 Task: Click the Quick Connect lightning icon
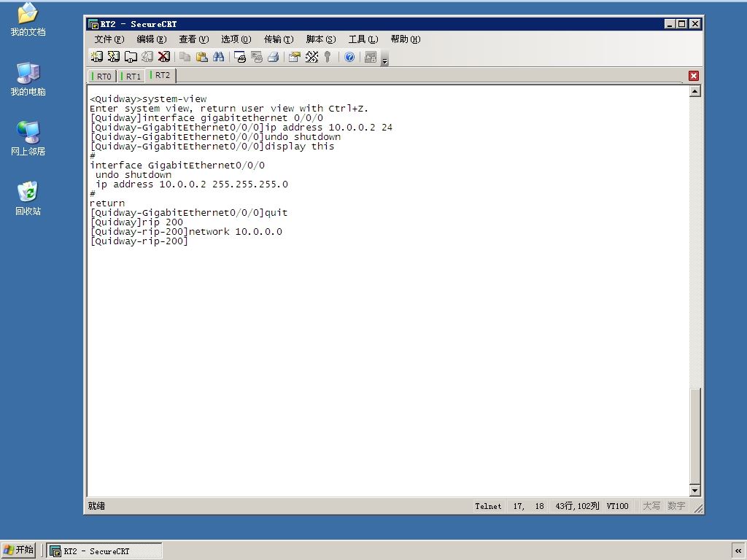point(113,57)
